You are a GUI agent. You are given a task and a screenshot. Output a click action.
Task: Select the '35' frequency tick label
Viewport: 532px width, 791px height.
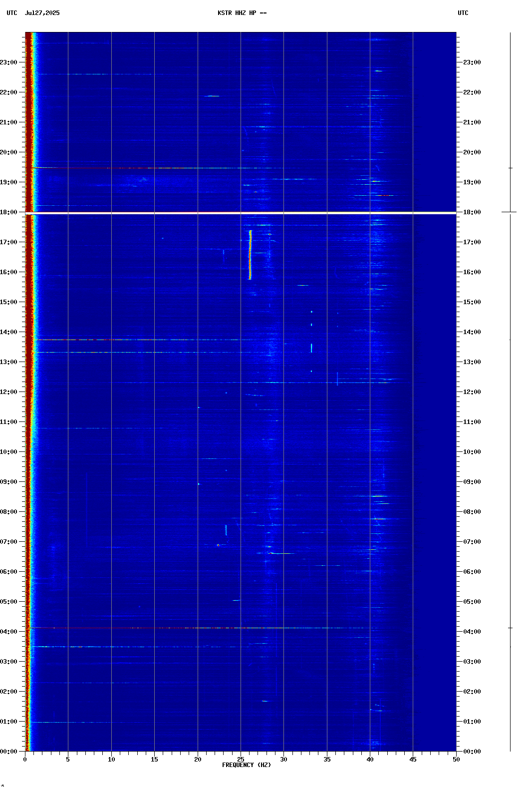[x=327, y=760]
